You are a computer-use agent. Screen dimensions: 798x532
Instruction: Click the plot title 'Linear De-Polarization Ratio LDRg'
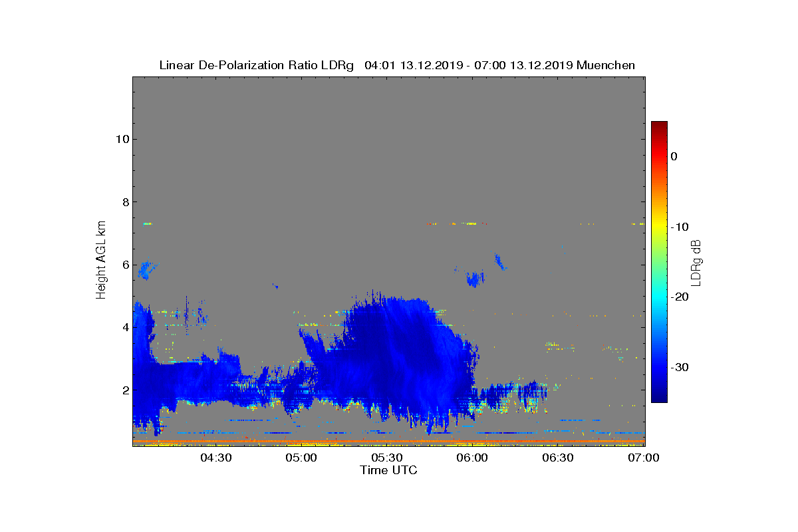[x=257, y=65]
